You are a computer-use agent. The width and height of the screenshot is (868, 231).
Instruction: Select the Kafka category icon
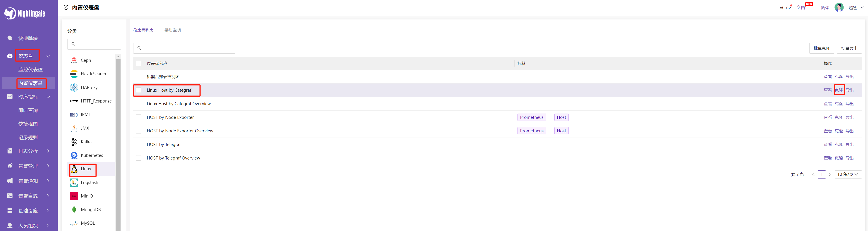tap(74, 142)
